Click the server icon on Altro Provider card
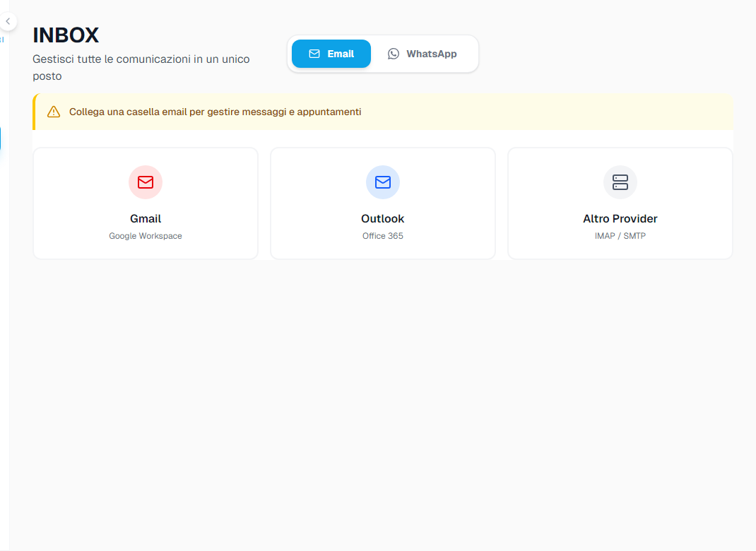Screen dimensions: 756x551 (620, 182)
